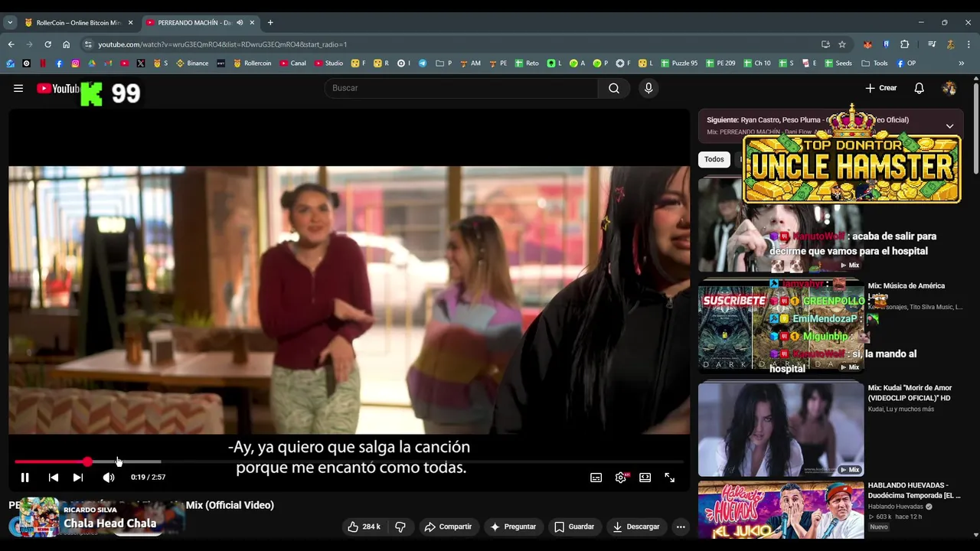Open the Kudai "Morir de Amor" video thumbnail
Image resolution: width=980 pixels, height=551 pixels.
click(781, 429)
